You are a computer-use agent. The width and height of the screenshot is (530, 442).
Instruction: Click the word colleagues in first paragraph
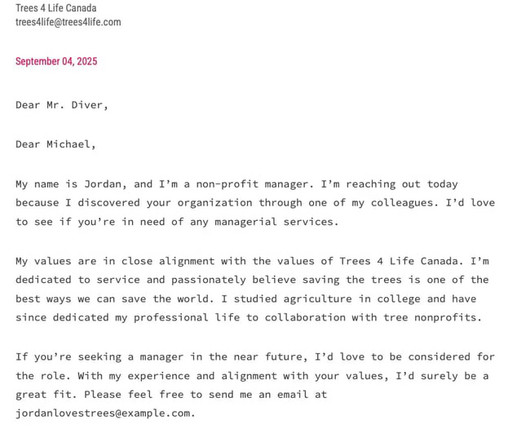(x=401, y=203)
